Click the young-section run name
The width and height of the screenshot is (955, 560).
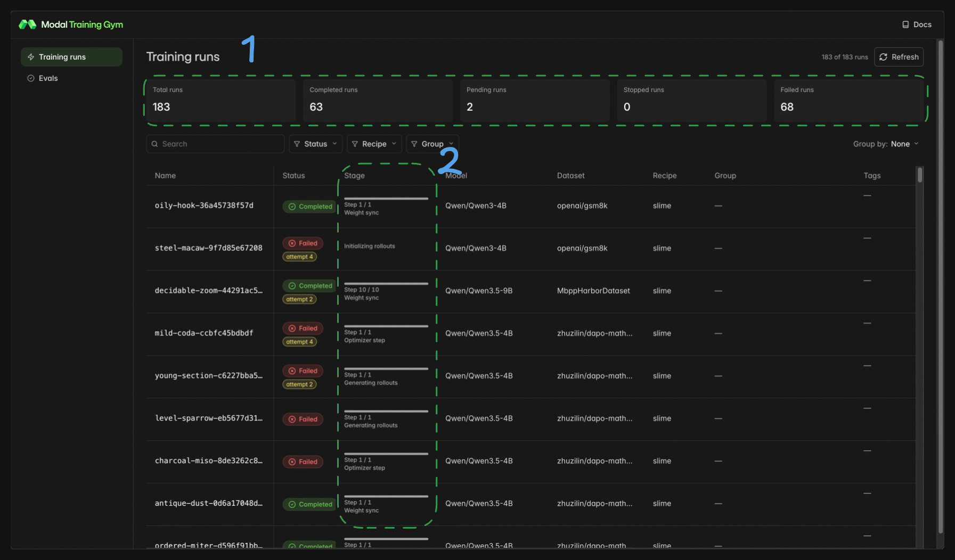(208, 376)
